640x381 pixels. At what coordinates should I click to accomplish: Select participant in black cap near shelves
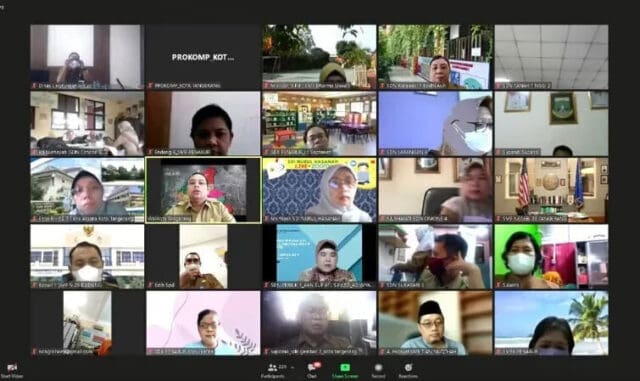point(436,323)
